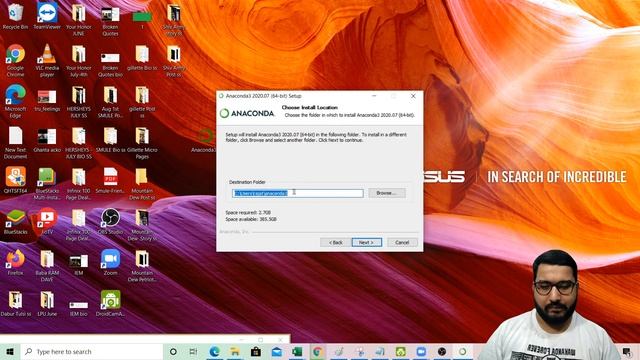Launch the BlueStacks desktop shortcut
The width and height of the screenshot is (640, 360).
[15, 222]
